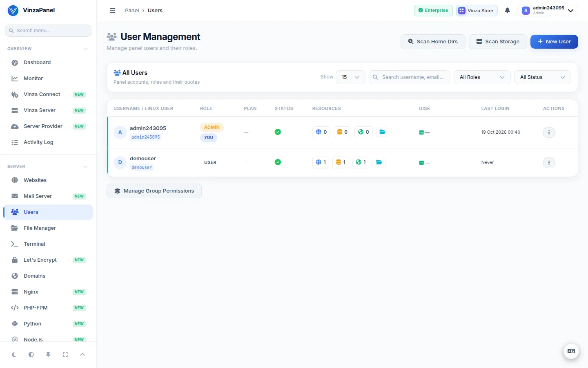Click demouser domains count icon

pos(361,162)
